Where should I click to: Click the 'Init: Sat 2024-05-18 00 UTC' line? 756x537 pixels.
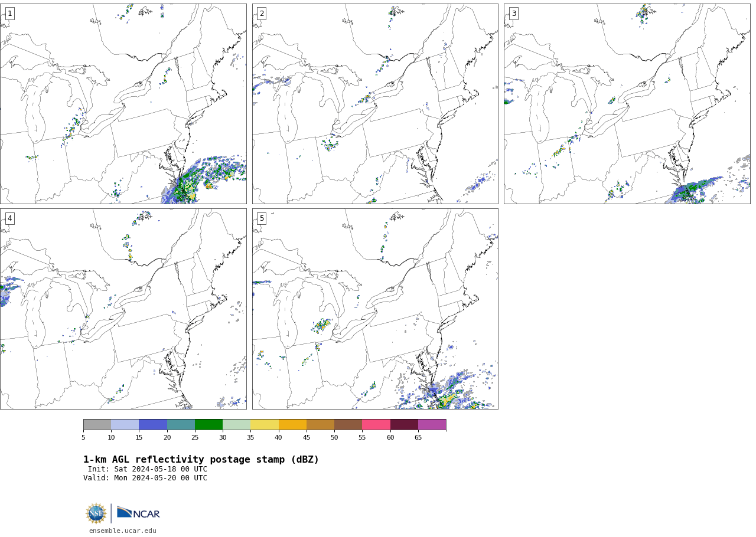coord(148,469)
